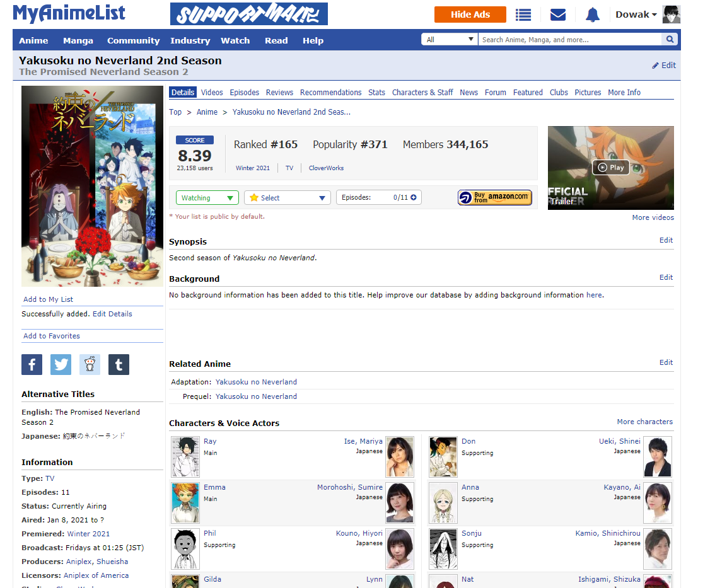
Task: Open the notifications bell icon
Action: (593, 15)
